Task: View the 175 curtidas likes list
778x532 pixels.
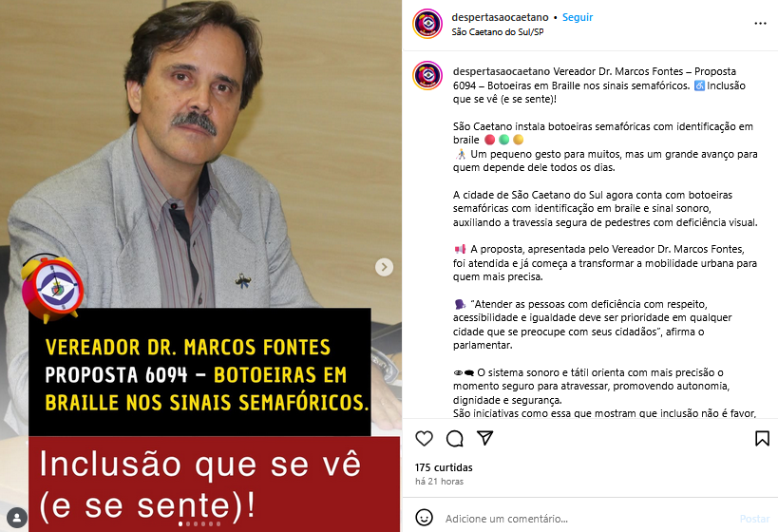Action: [x=444, y=467]
